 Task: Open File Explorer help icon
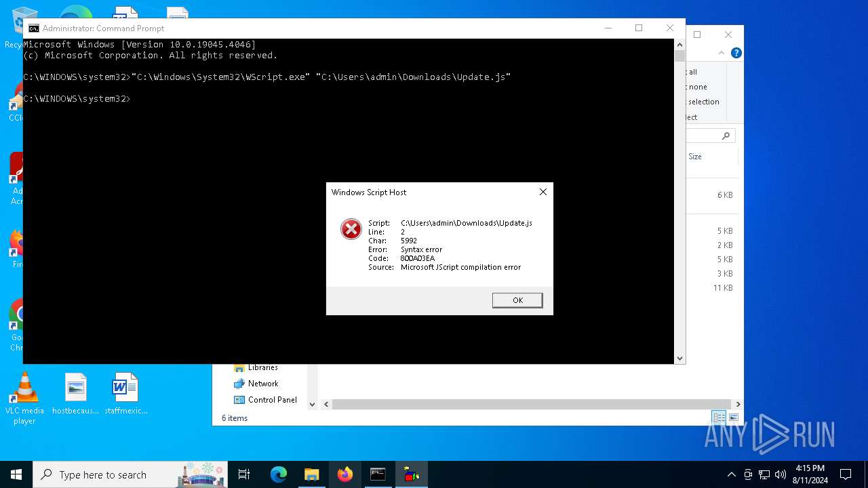click(736, 53)
